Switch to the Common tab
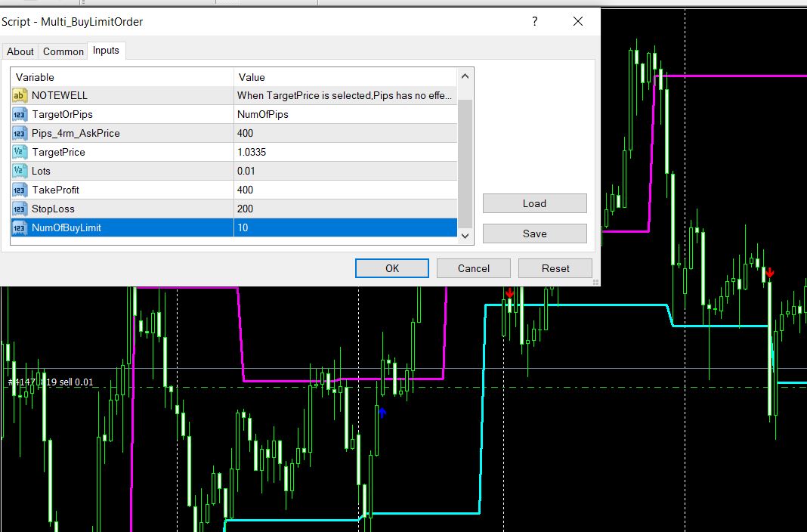 click(63, 51)
